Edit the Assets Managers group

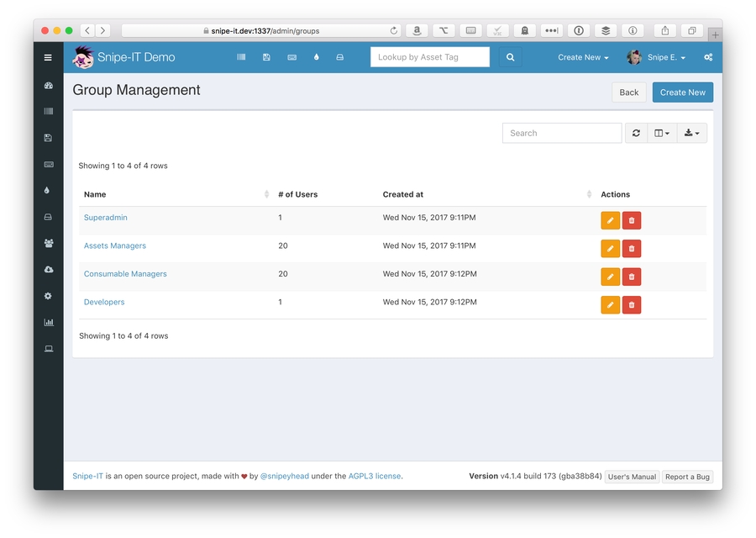click(x=610, y=248)
